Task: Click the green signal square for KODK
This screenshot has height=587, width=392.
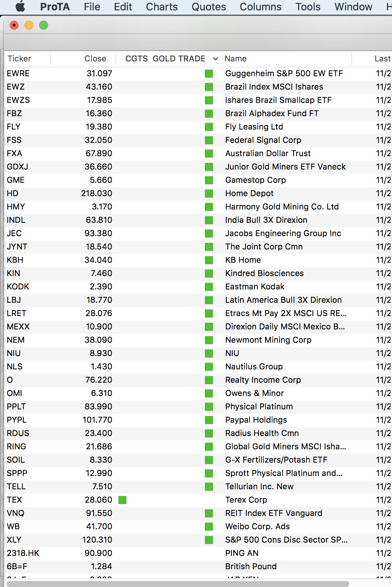Action: coord(209,287)
